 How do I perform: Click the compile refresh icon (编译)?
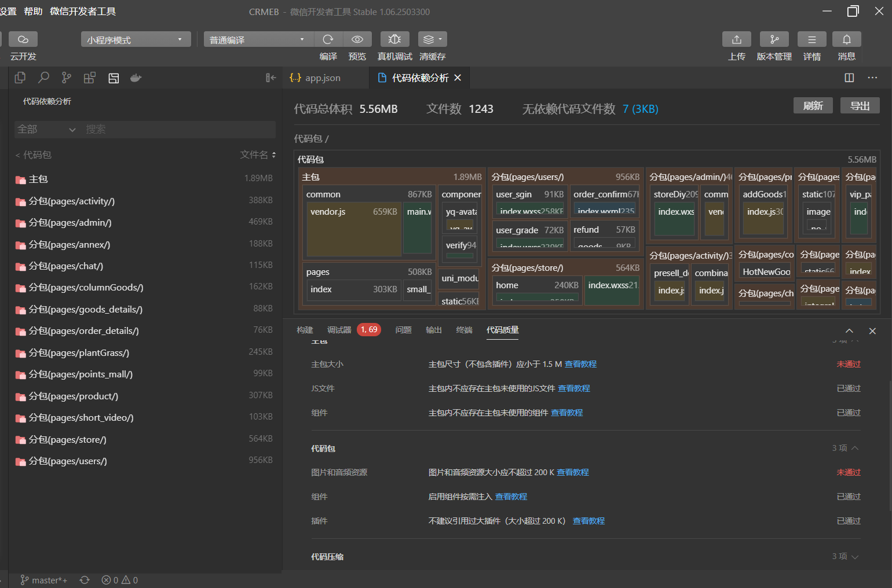[x=328, y=39]
